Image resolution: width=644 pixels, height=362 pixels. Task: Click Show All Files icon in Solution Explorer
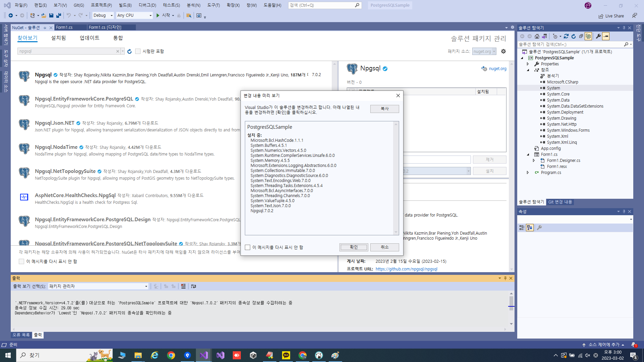click(x=588, y=36)
